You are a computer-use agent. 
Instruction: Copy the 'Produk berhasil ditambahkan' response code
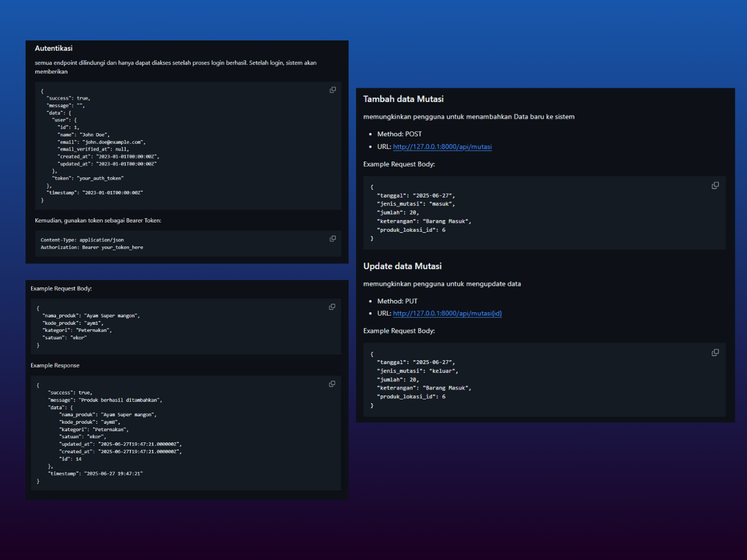(332, 384)
